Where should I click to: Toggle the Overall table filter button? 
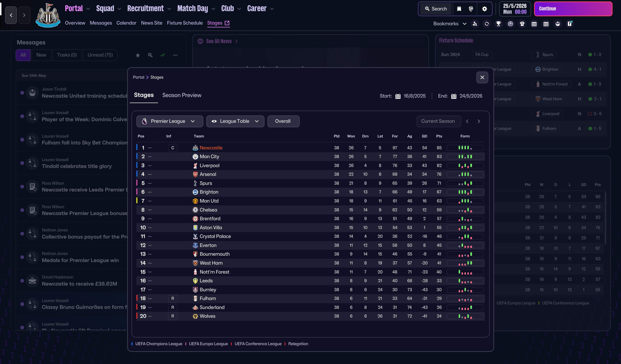(283, 121)
